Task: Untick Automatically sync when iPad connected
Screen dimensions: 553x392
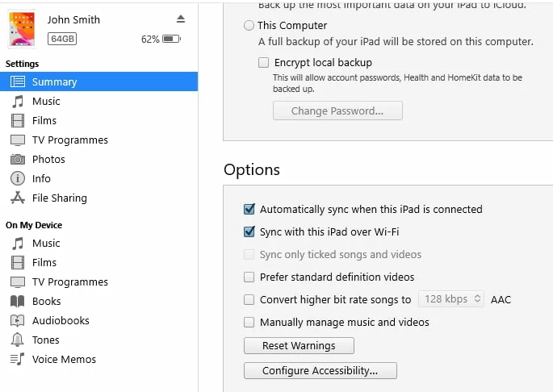Action: tap(249, 210)
